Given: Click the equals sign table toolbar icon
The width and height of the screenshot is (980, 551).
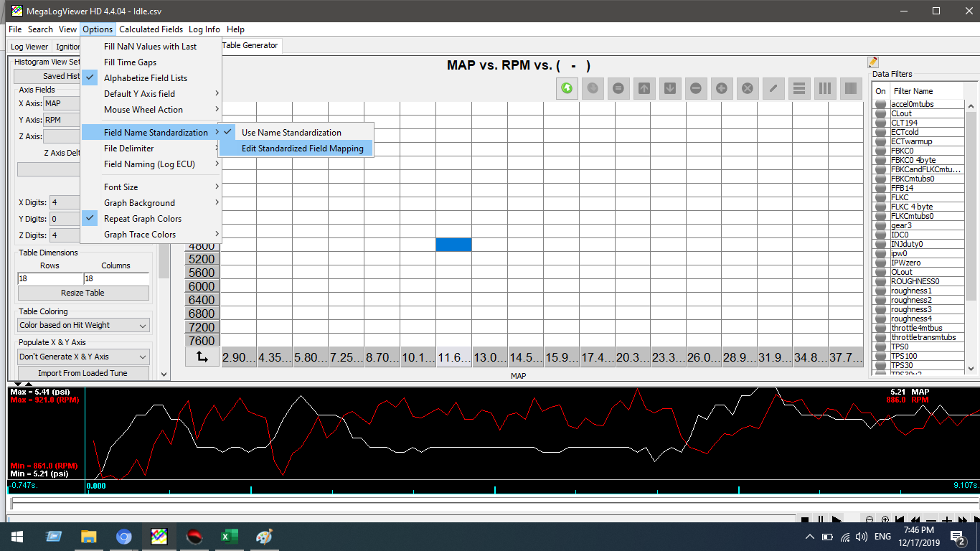Looking at the screenshot, I should point(618,88).
